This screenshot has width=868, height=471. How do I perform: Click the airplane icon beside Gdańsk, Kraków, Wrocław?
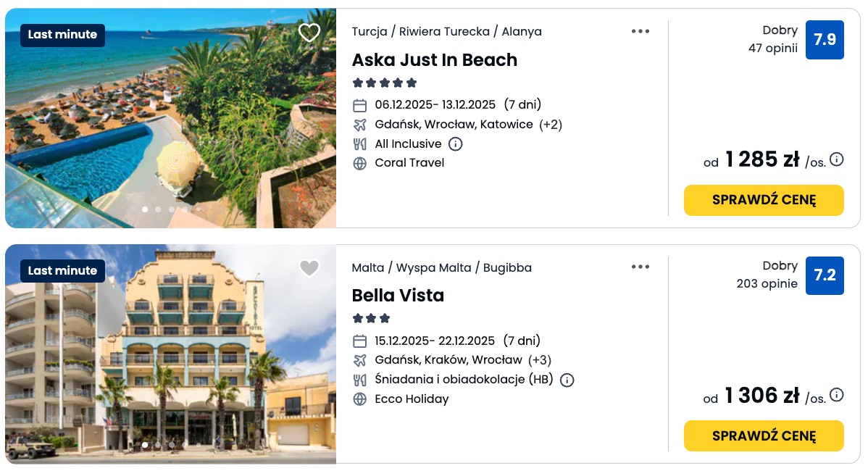(x=360, y=360)
